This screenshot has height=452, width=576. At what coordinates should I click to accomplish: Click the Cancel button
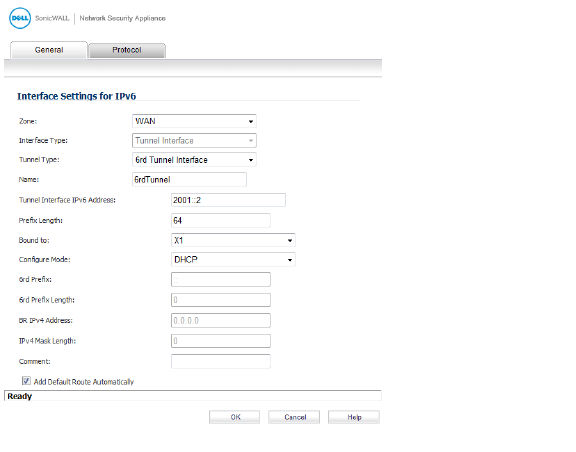tap(294, 417)
